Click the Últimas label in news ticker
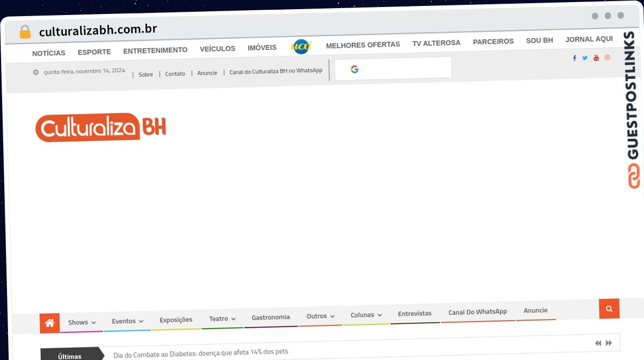644x360 pixels. coord(70,356)
